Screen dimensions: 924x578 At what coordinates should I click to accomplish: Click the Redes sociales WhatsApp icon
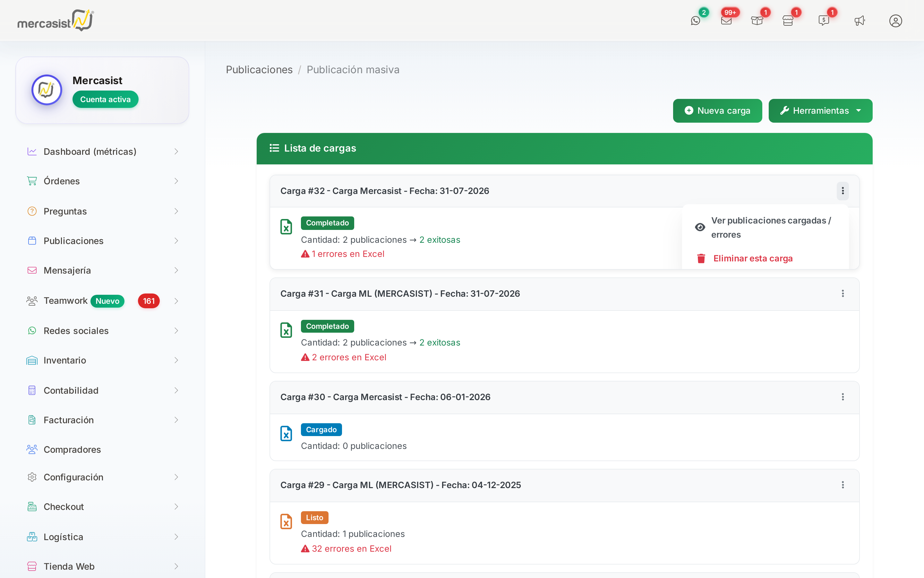click(x=32, y=330)
